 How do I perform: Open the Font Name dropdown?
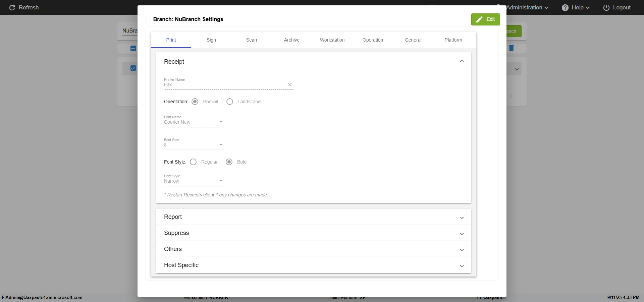point(194,122)
